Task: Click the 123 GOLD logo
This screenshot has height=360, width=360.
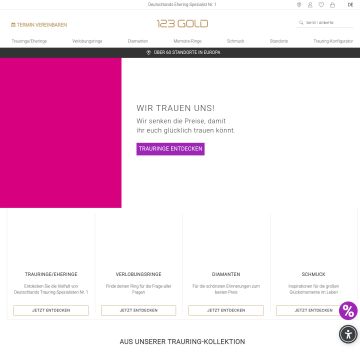Action: pos(182,23)
